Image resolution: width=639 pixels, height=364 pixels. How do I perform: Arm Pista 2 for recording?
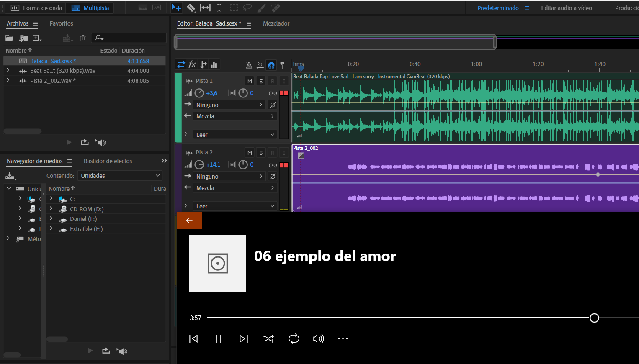point(273,153)
